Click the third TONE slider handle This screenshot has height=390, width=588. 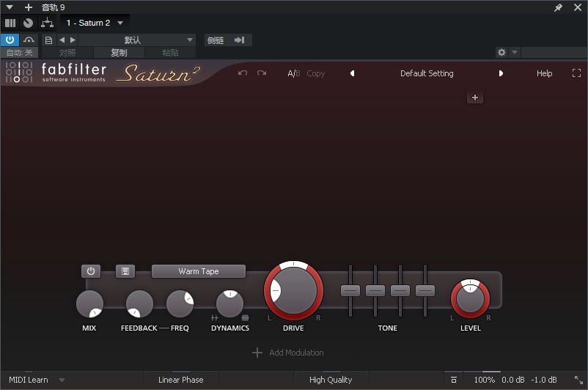click(400, 290)
